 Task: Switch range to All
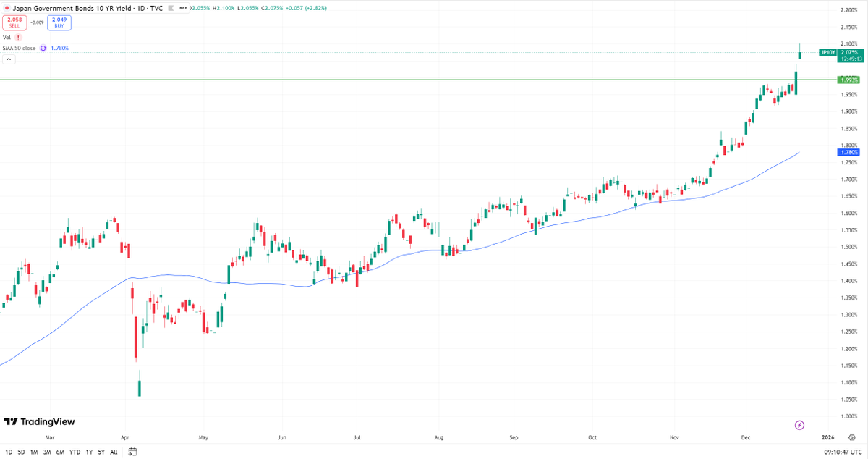coord(114,452)
